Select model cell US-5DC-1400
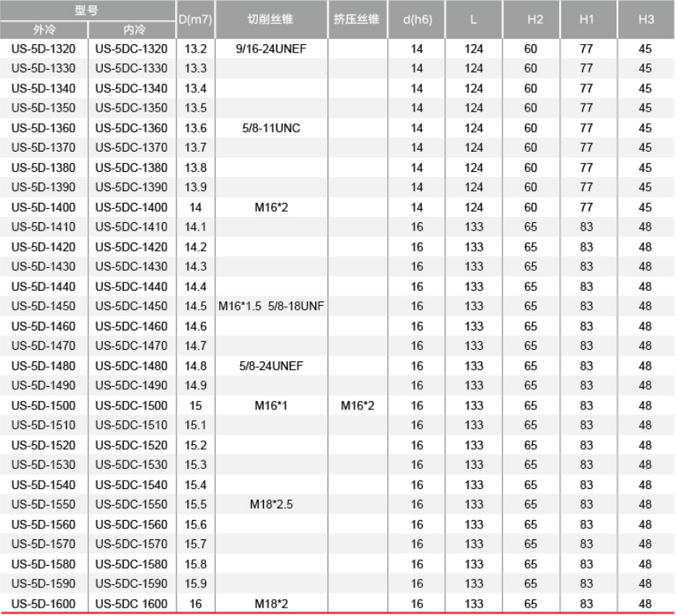 [x=132, y=207]
